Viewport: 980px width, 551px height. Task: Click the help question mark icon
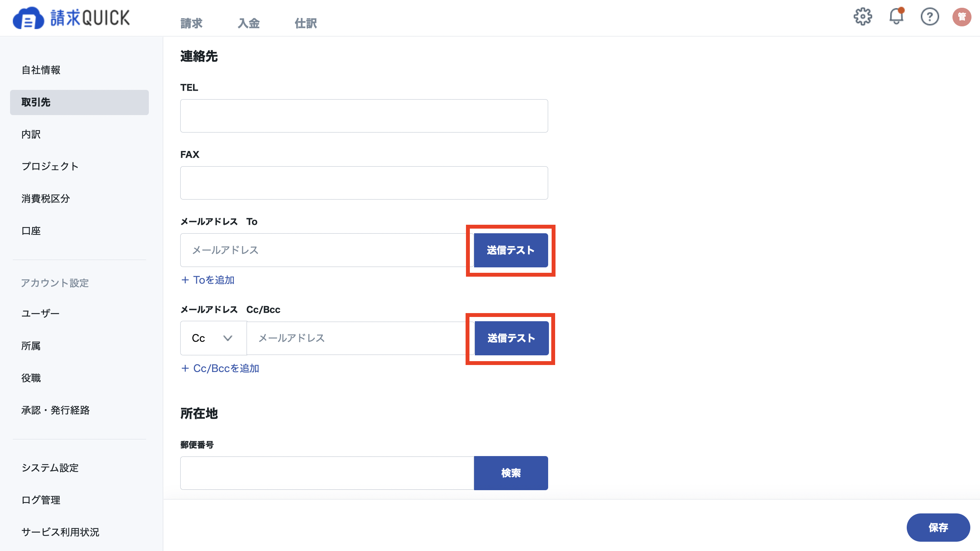point(930,17)
